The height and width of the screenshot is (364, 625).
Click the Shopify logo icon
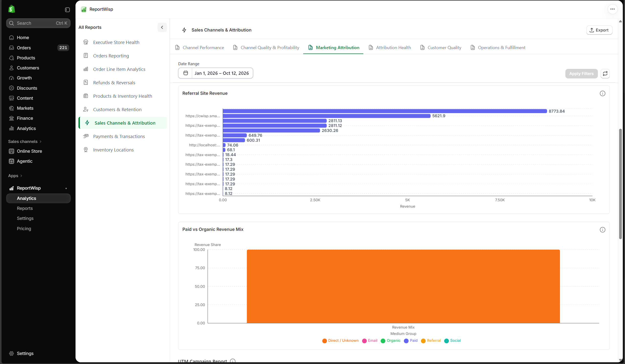click(12, 9)
